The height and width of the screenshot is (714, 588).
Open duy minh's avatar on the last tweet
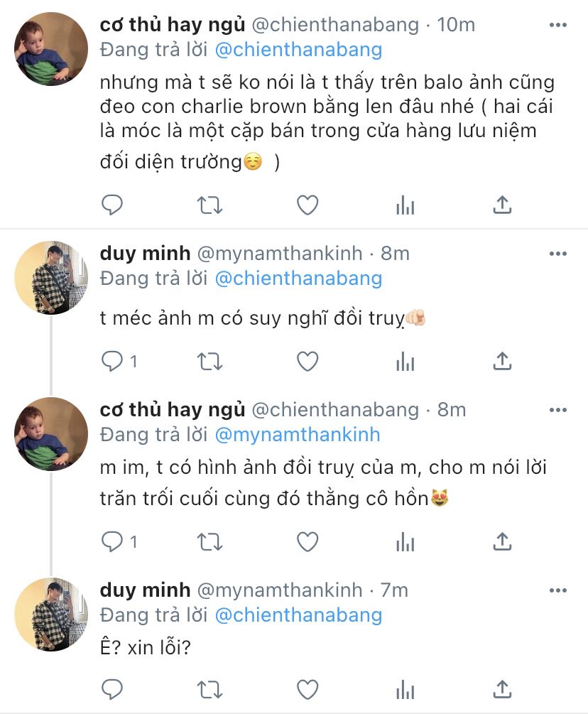point(51,614)
